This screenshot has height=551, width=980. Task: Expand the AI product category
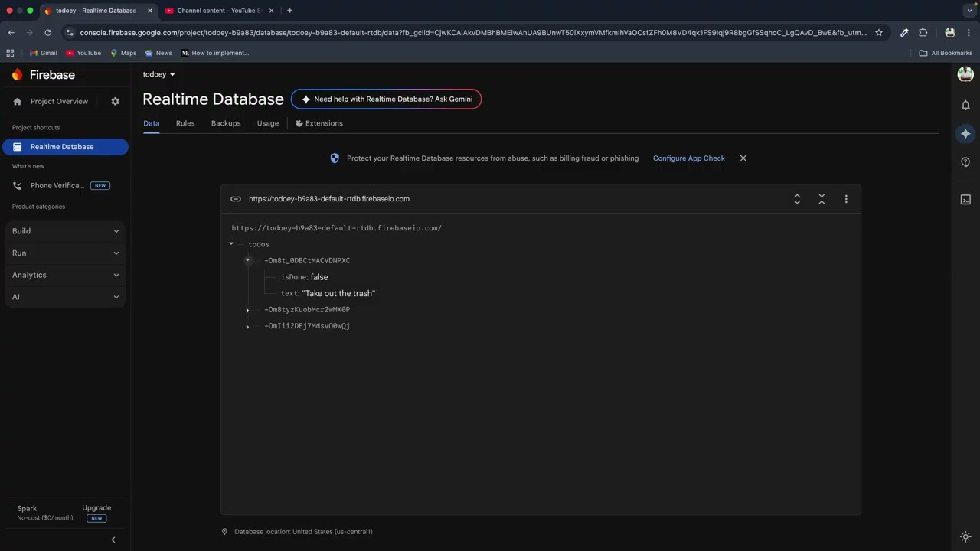pos(66,297)
